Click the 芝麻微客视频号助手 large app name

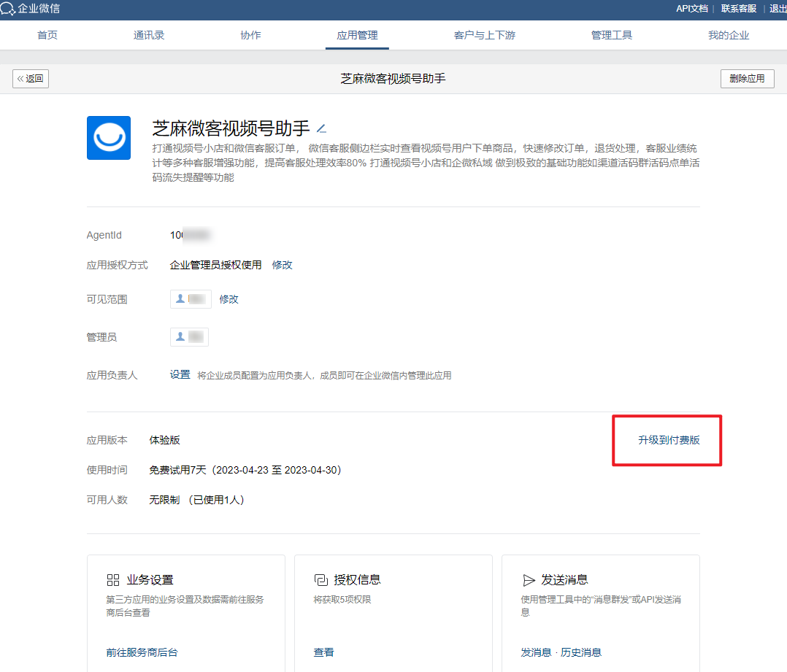tap(231, 128)
